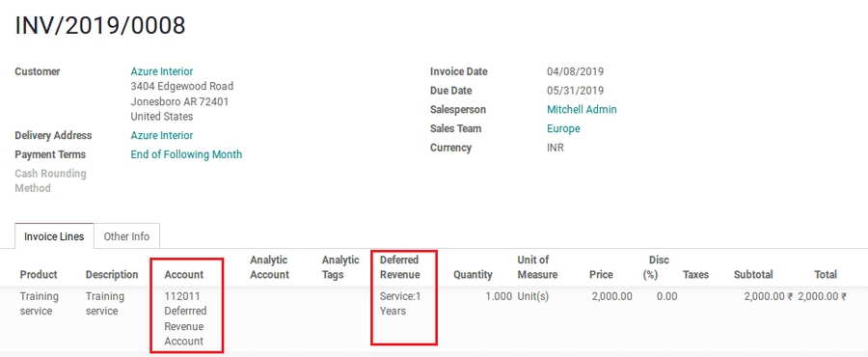868x357 pixels.
Task: Select due date 05/31/2019
Action: pyautogui.click(x=575, y=91)
